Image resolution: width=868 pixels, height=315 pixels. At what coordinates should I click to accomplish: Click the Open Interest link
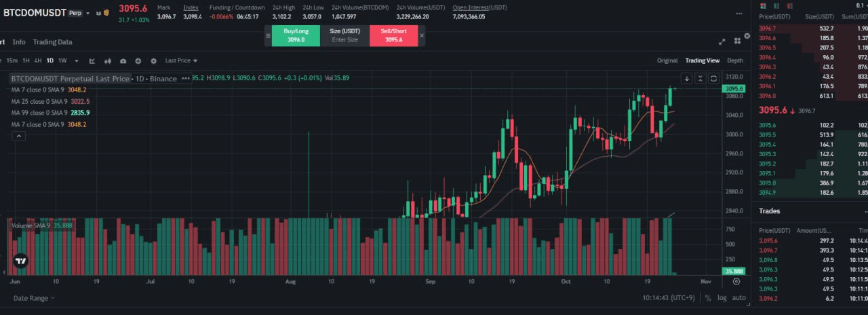[479, 7]
